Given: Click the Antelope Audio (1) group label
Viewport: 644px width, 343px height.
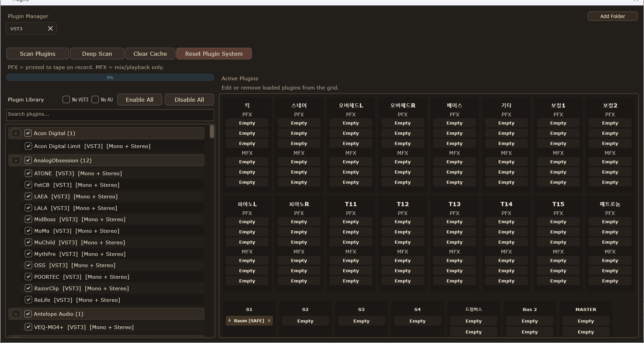Looking at the screenshot, I should (x=58, y=314).
